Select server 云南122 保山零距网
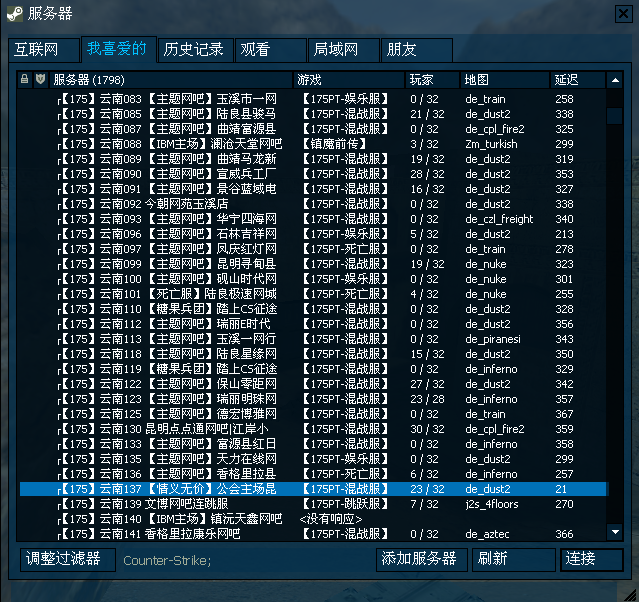639x602 pixels. click(x=313, y=384)
